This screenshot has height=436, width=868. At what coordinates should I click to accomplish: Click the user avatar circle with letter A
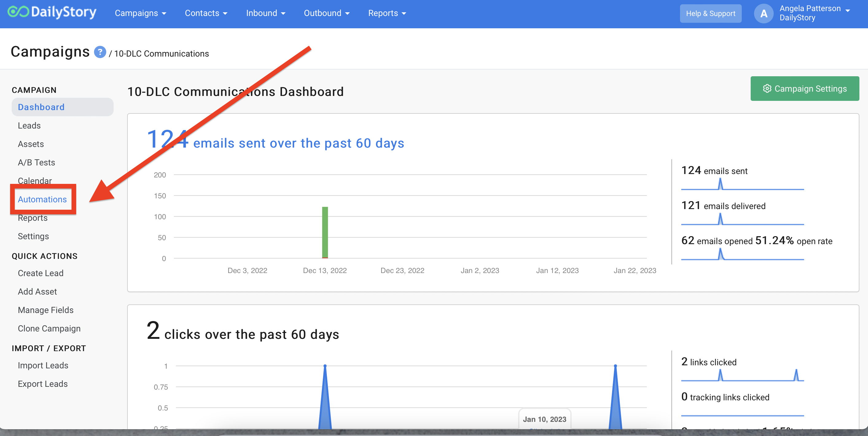pyautogui.click(x=764, y=14)
